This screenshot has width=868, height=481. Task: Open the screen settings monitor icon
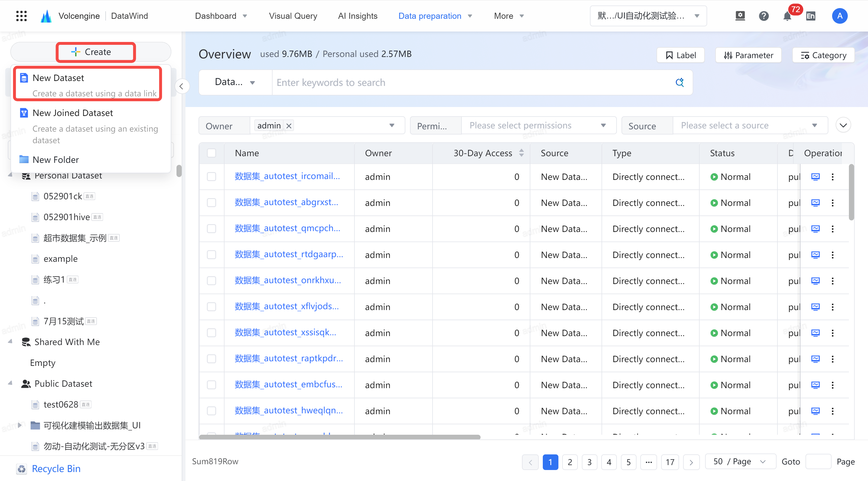click(740, 16)
